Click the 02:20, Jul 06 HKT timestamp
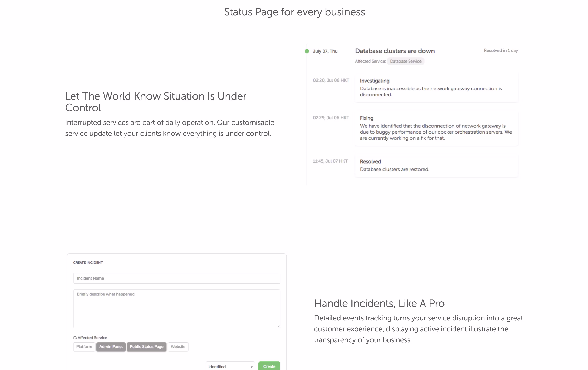 [x=331, y=80]
